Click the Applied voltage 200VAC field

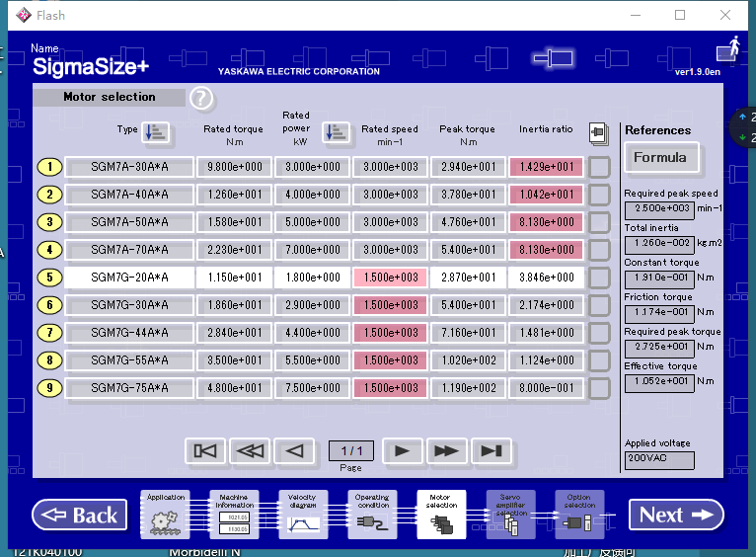(659, 460)
